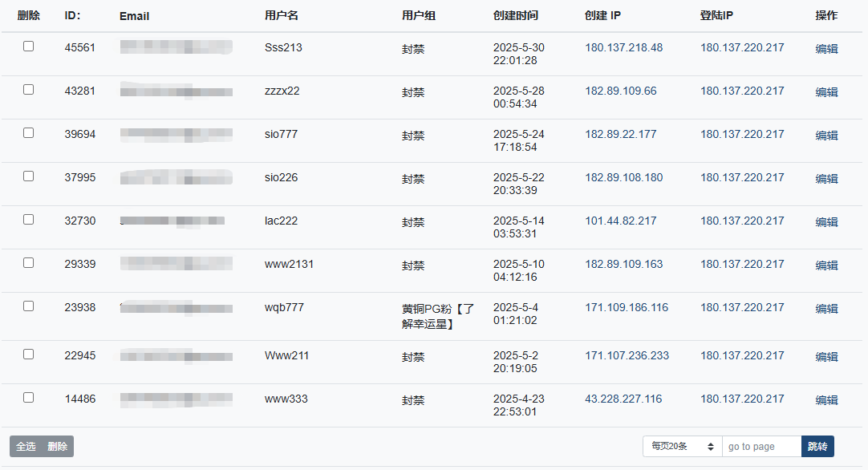868x470 pixels.
Task: Open creation IP 43.228.227.116 link
Action: coord(623,399)
